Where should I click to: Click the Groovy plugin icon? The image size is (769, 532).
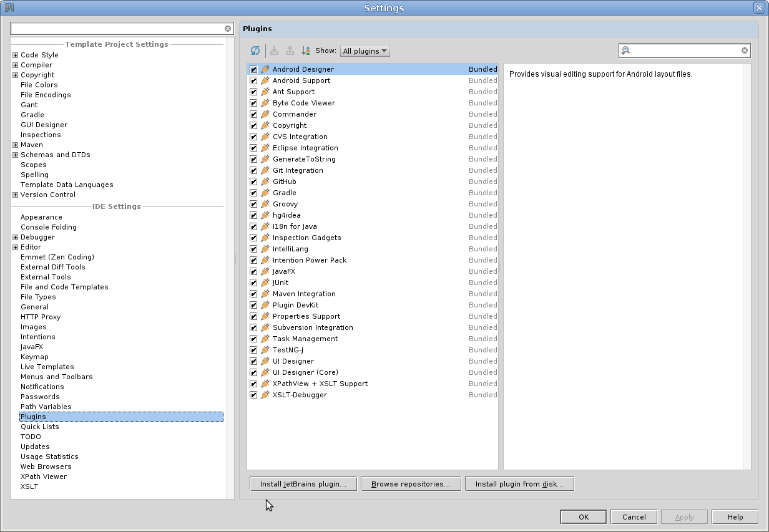[x=265, y=204]
